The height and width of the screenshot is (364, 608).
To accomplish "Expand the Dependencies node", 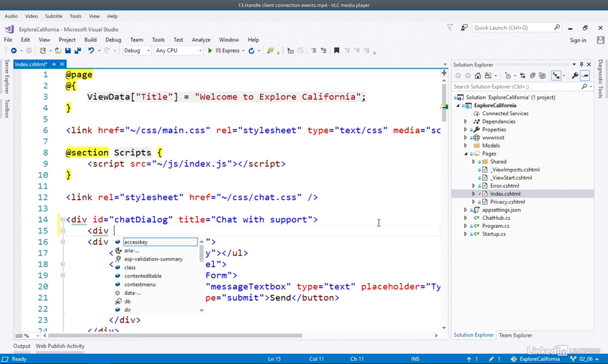I will pyautogui.click(x=466, y=122).
